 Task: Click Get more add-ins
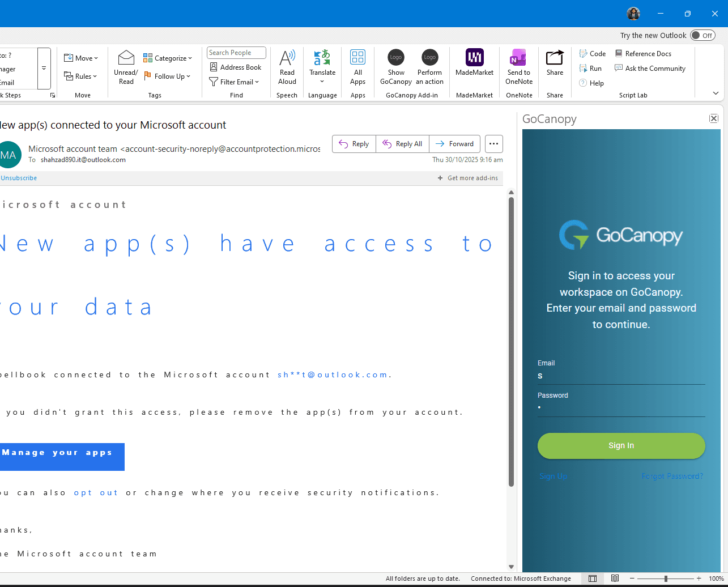(x=468, y=178)
